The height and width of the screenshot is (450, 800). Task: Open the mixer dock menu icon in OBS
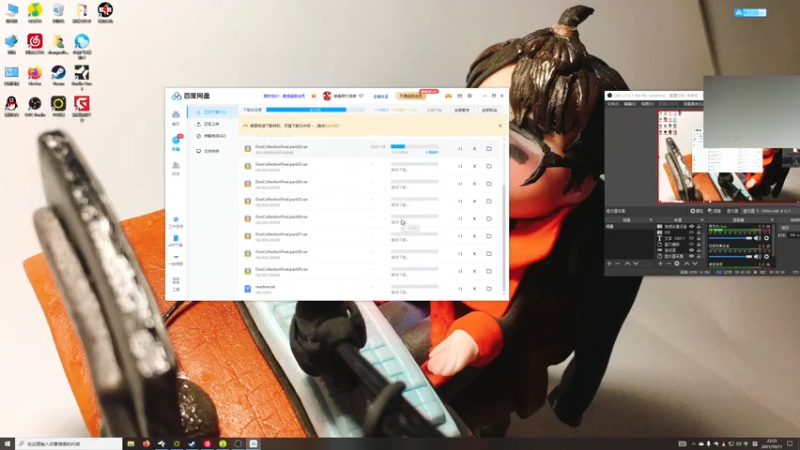click(772, 220)
